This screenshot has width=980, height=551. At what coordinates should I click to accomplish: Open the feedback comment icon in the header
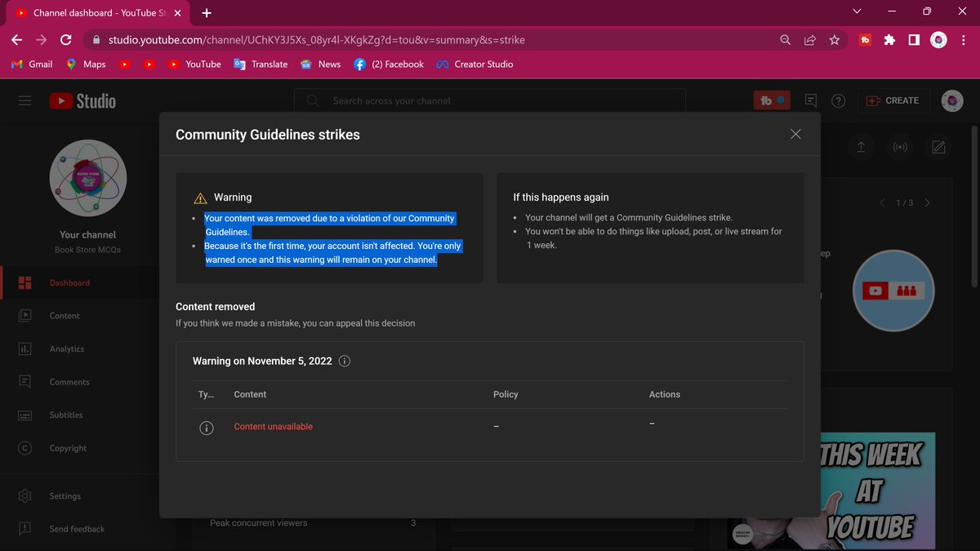click(x=811, y=100)
